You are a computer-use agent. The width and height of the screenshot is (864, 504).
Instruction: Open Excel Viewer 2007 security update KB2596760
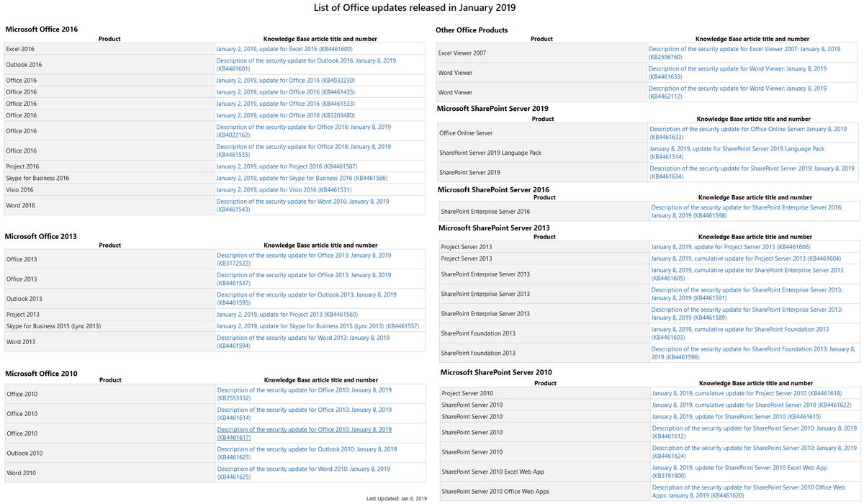click(x=744, y=53)
